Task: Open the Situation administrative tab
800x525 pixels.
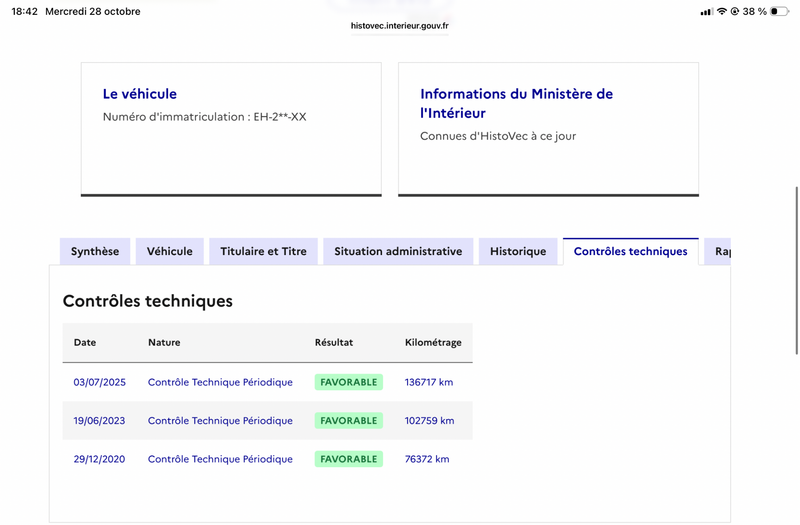Action: [x=398, y=252]
